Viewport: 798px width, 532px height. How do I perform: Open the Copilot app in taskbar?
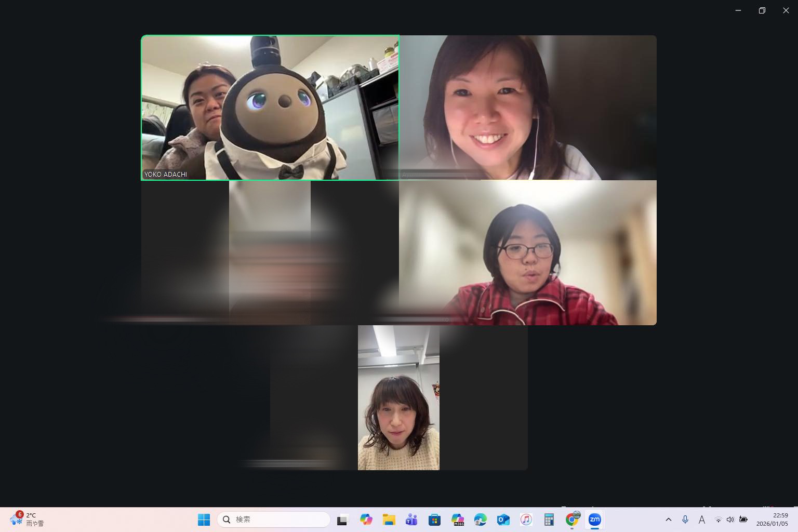[366, 520]
